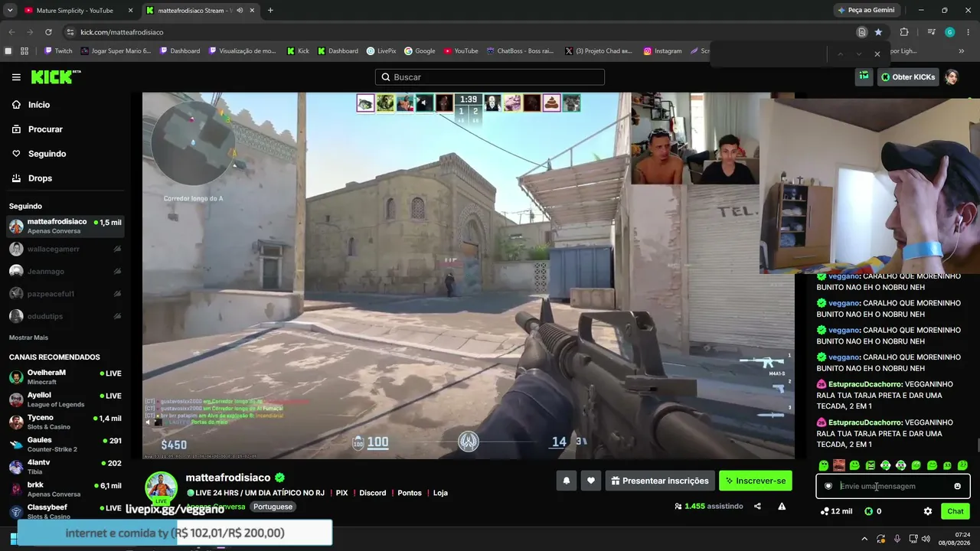This screenshot has height=551, width=980.
Task: Click the KICK logo
Action: [x=56, y=77]
